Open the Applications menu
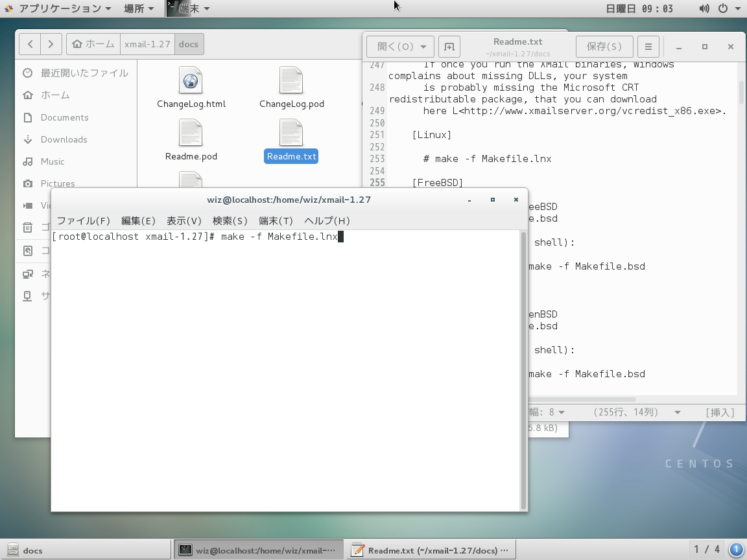747x560 pixels. click(x=58, y=8)
